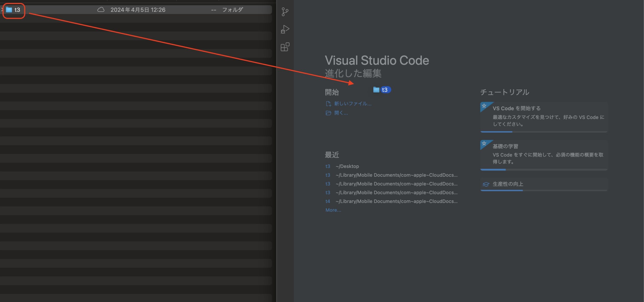This screenshot has width=644, height=302.
Task: Click the 進化した編集 subtitle
Action: point(353,73)
